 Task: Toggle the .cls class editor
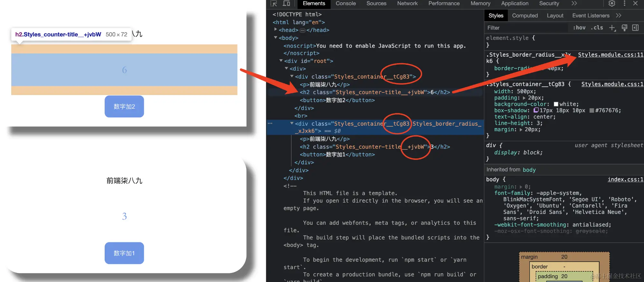point(597,28)
